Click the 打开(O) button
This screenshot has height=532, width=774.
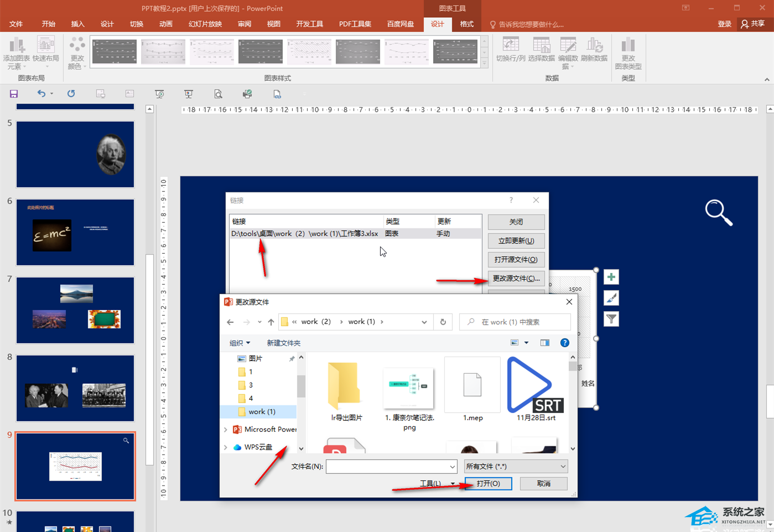coord(488,483)
